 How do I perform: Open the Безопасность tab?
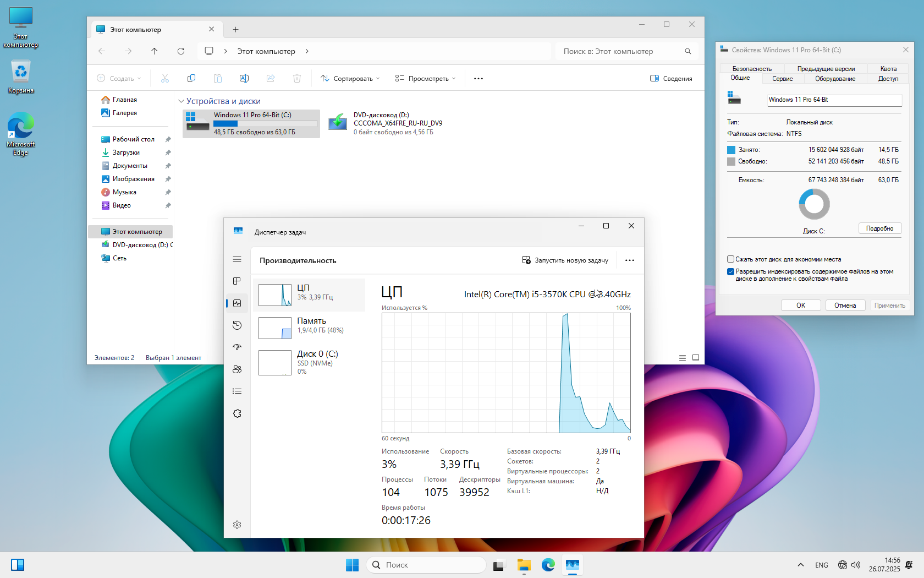point(752,69)
